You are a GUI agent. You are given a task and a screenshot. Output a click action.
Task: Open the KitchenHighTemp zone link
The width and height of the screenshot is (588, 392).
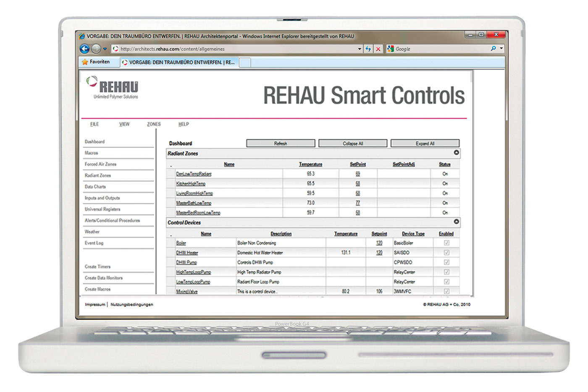click(x=191, y=184)
